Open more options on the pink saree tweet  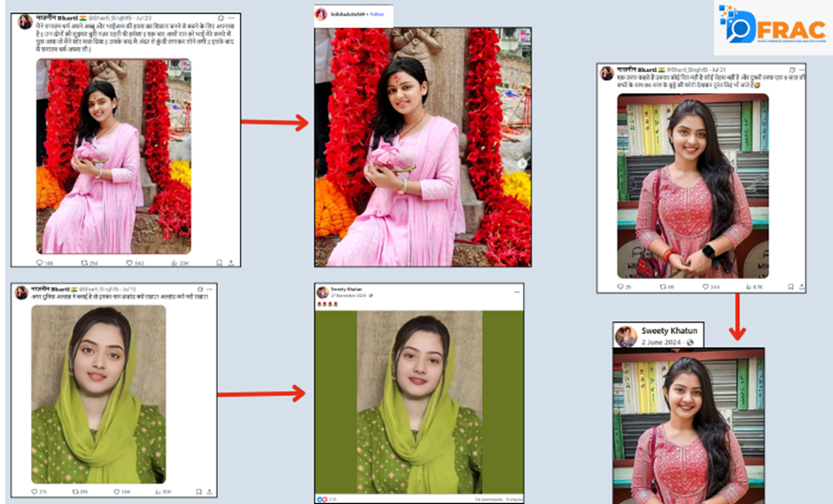(x=230, y=19)
